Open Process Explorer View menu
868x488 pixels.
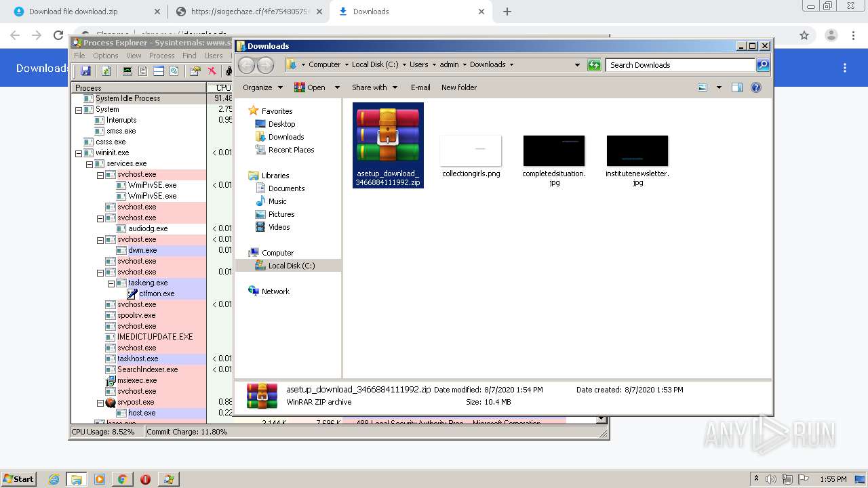[134, 56]
